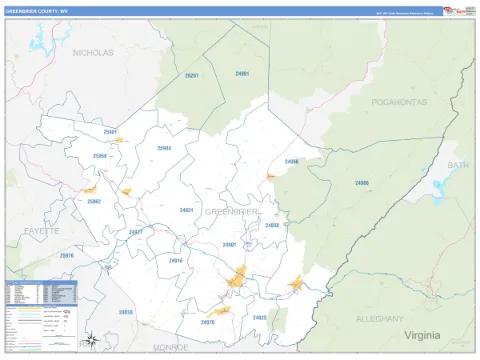Image resolution: width=480 pixels, height=360 pixels.
Task: Click ZIP code label 24910
Action: [126, 312]
